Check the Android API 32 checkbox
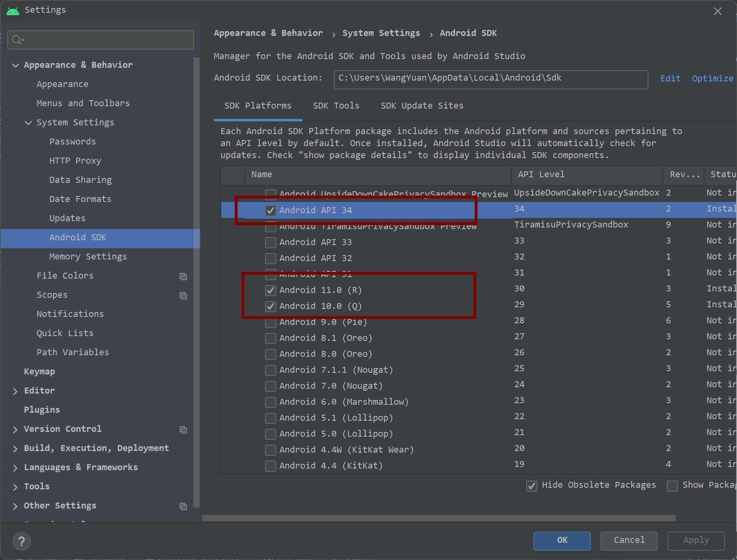The width and height of the screenshot is (737, 560). coord(271,258)
